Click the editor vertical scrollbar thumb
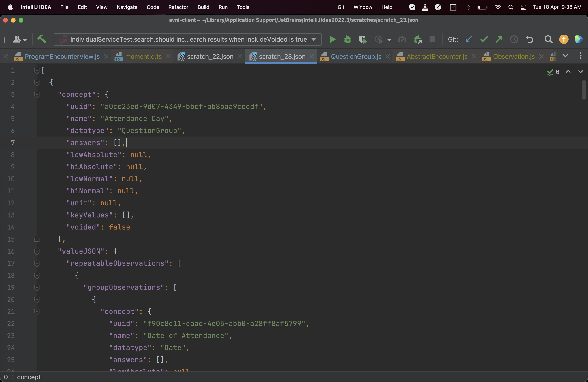Viewport: 588px width, 382px height. [584, 89]
